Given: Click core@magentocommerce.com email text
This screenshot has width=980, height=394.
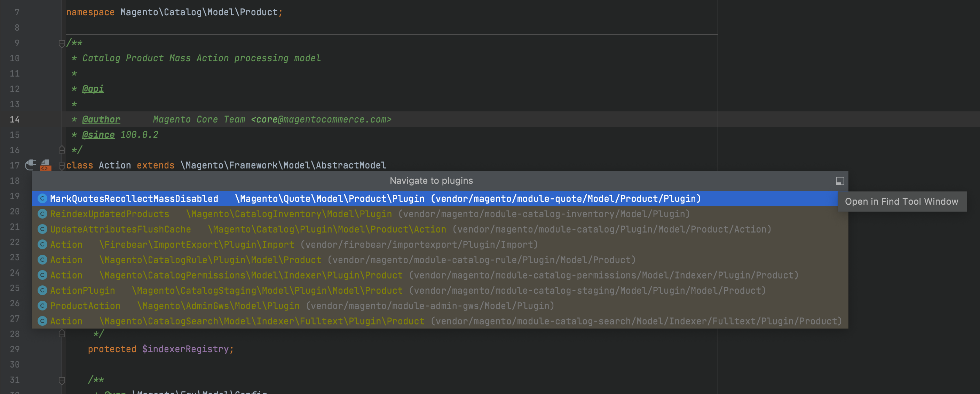Looking at the screenshot, I should (321, 119).
